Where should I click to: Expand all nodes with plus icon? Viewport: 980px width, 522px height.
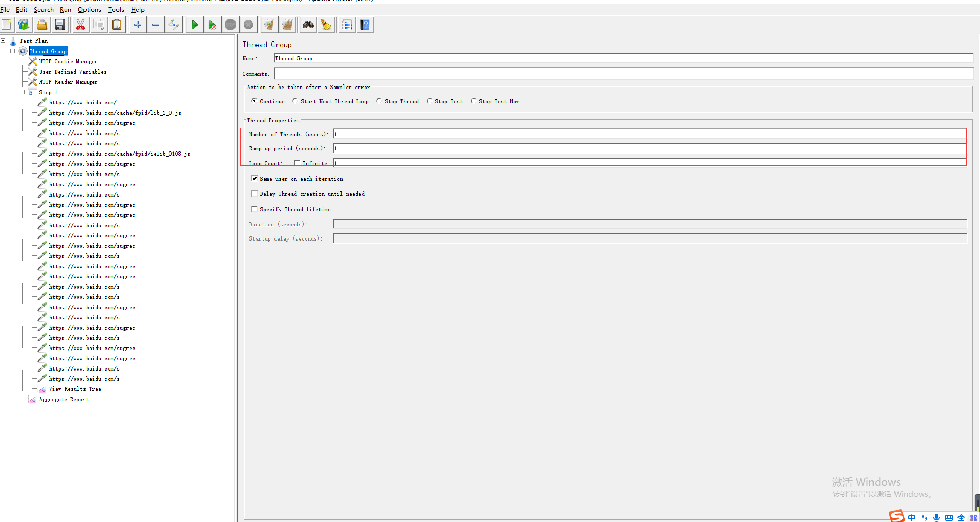[x=137, y=25]
